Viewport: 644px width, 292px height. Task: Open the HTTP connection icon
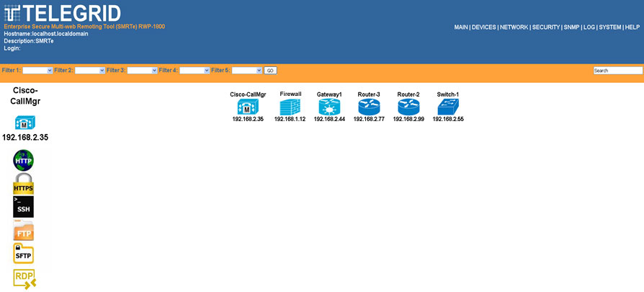click(23, 160)
